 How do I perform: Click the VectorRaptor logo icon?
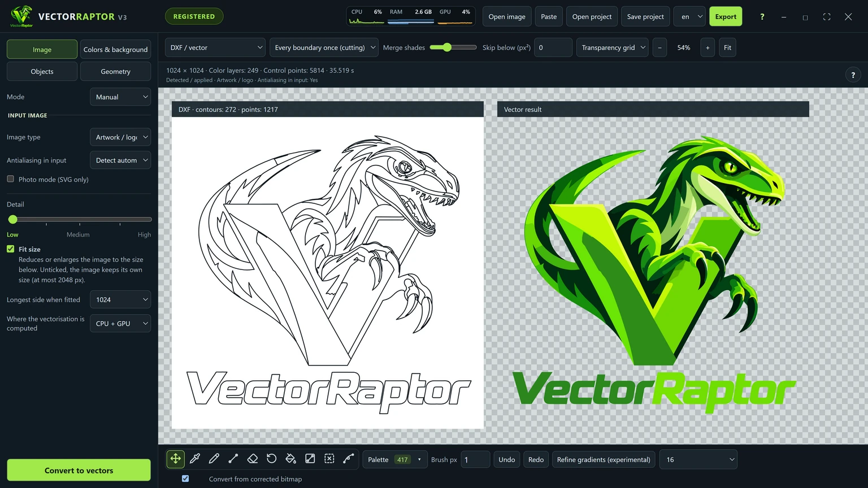coord(21,16)
